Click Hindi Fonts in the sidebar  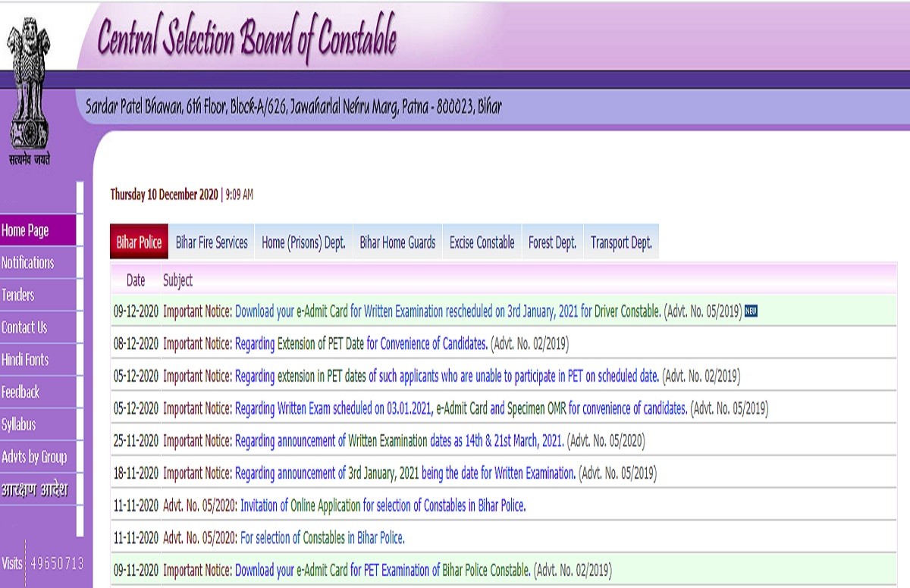coord(25,360)
